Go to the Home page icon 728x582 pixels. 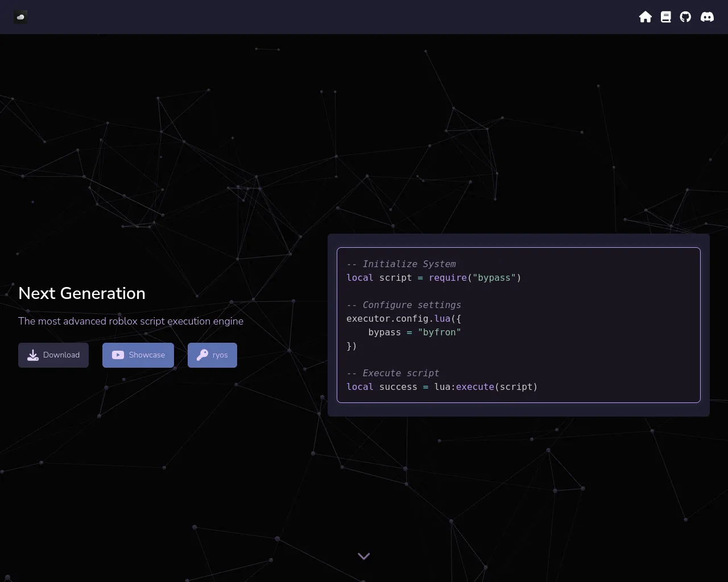[x=645, y=17]
